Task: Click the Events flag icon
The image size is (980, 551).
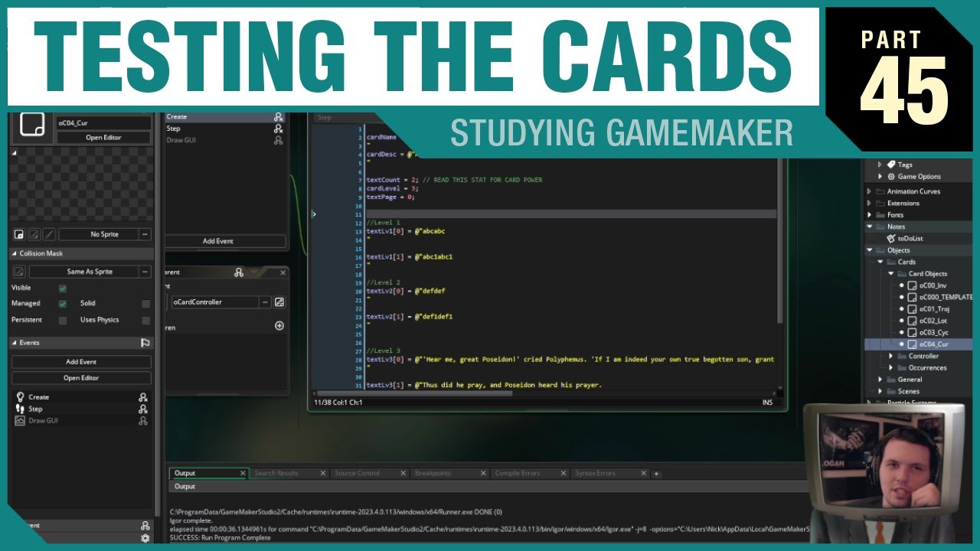Action: [145, 343]
